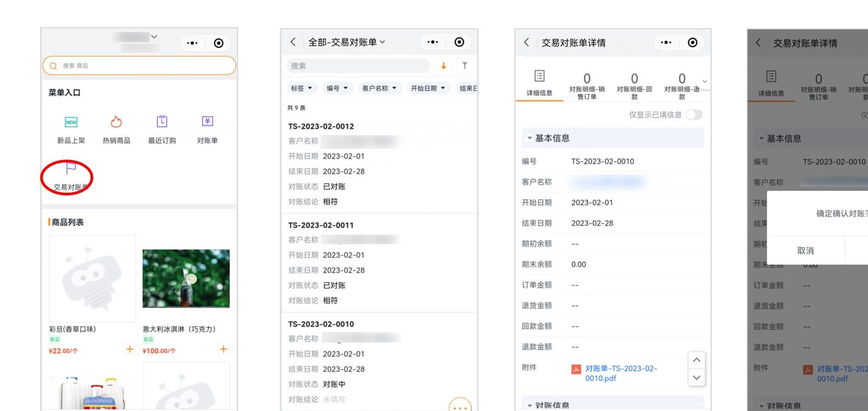Screen dimensions: 868x411
Task: Expand the tab list chevron
Action: point(704,81)
